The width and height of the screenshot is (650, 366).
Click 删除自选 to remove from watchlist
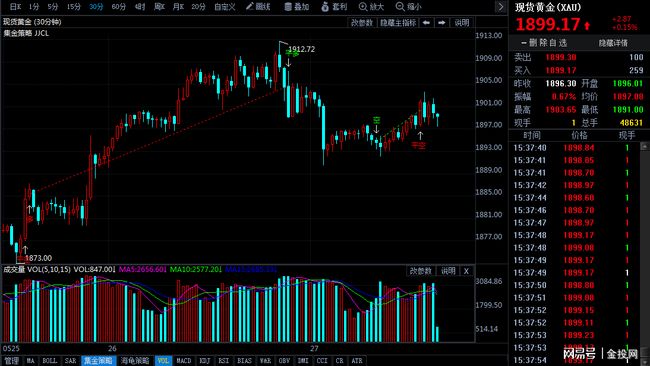point(544,43)
